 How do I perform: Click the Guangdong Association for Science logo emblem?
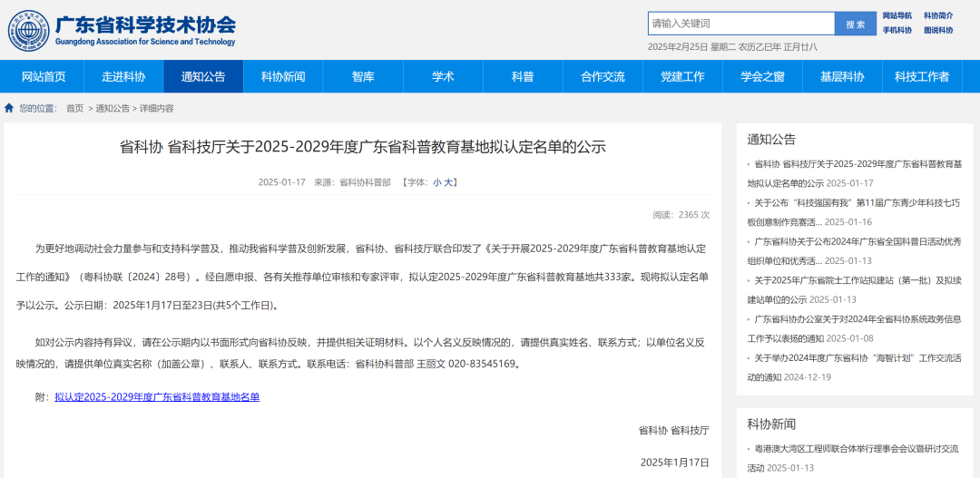click(x=29, y=31)
